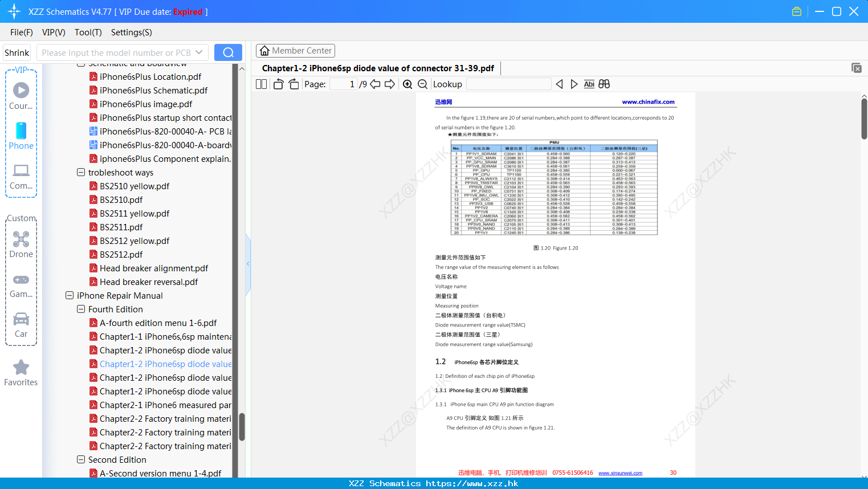Viewport: 868px width, 489px height.
Task: Collapse the trobleshoot ways folder
Action: [81, 172]
